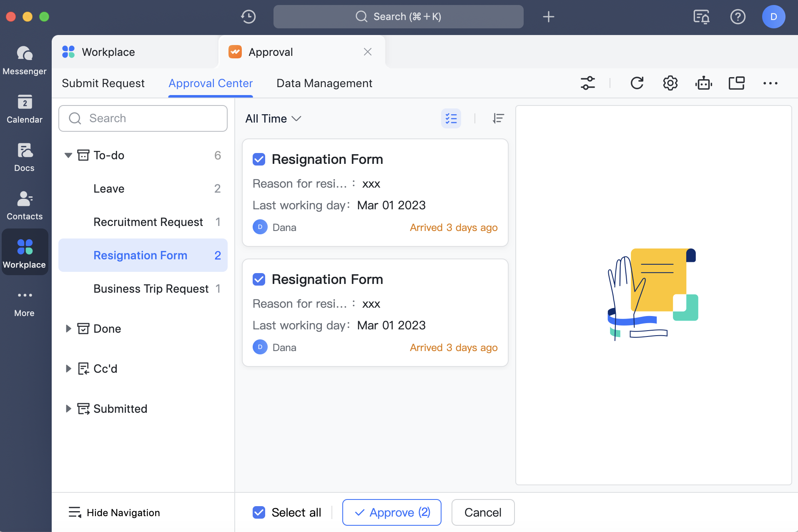Switch to the Data Management tab
This screenshot has height=532, width=798.
tap(324, 83)
